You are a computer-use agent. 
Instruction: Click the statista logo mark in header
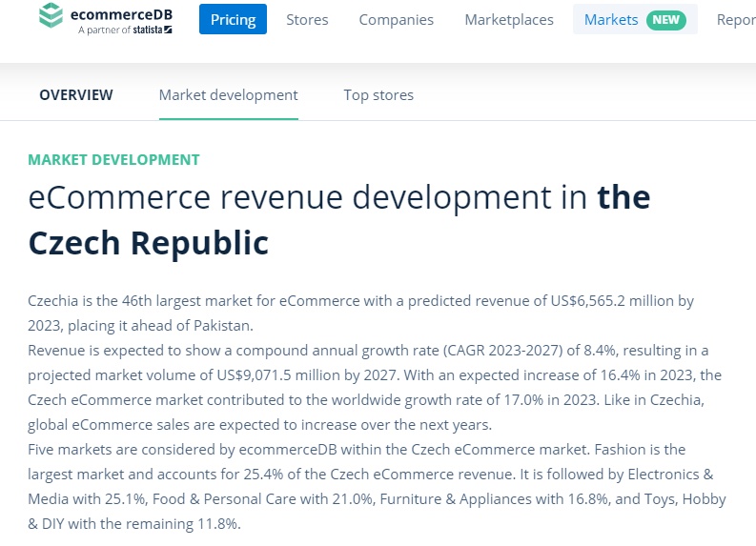[x=168, y=30]
